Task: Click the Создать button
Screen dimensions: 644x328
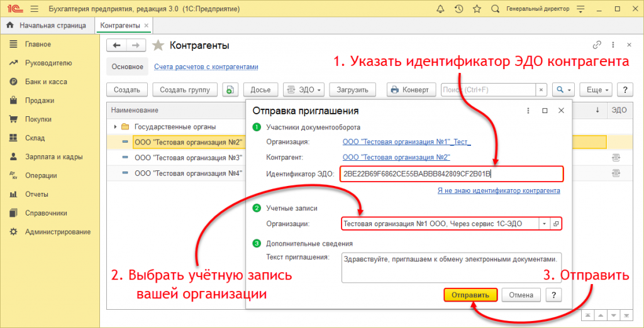Action: click(127, 89)
